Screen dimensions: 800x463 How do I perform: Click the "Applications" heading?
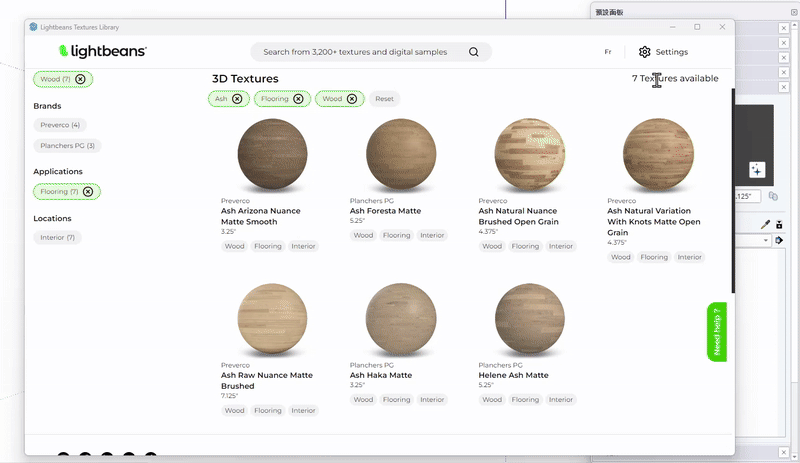[x=58, y=172]
